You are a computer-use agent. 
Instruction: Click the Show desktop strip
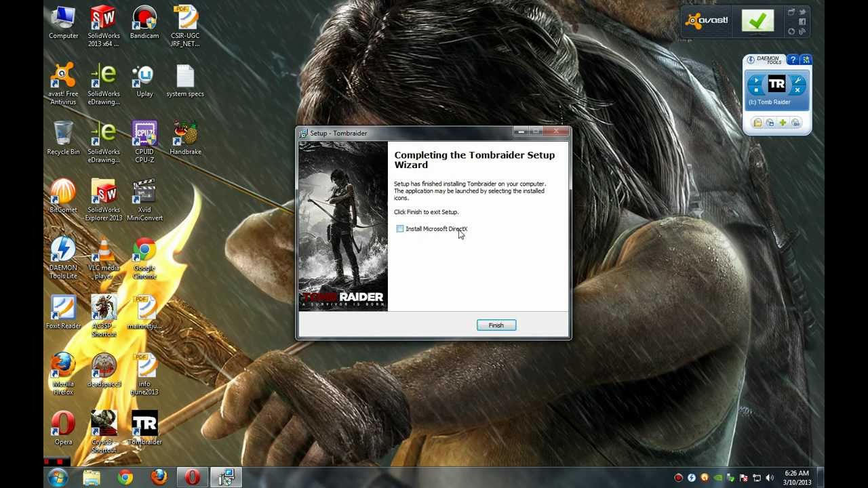(820, 478)
